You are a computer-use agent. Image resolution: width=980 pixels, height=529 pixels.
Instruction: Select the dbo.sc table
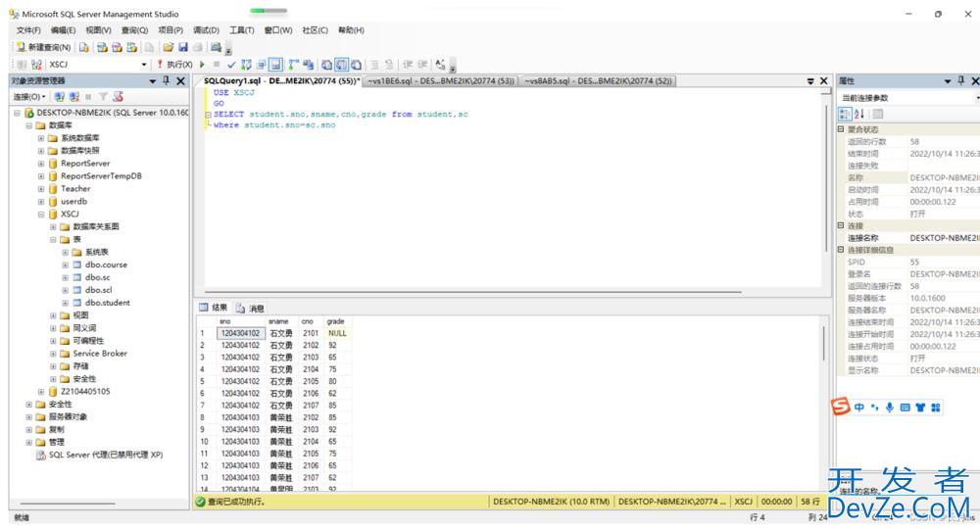click(x=97, y=277)
